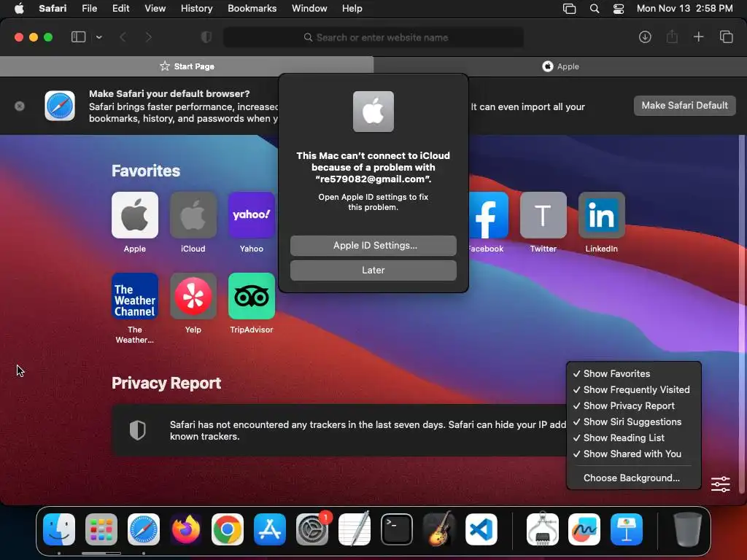Click the date and time in the menu bar
Screen dimensions: 747x560
coord(684,8)
